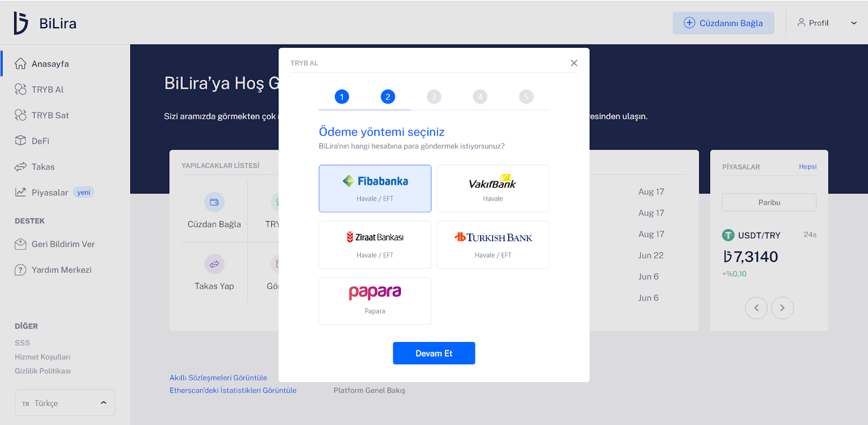Open the SSS link
This screenshot has width=868, height=425.
(x=22, y=343)
